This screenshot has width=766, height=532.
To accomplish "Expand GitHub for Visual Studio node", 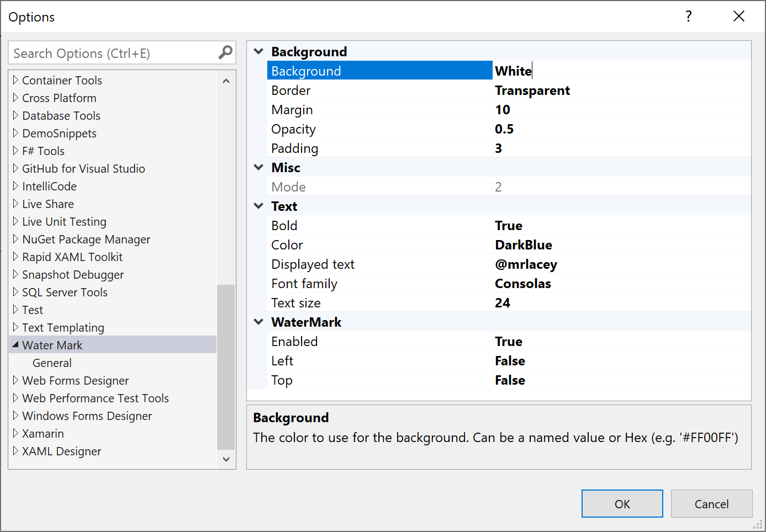I will pos(15,168).
